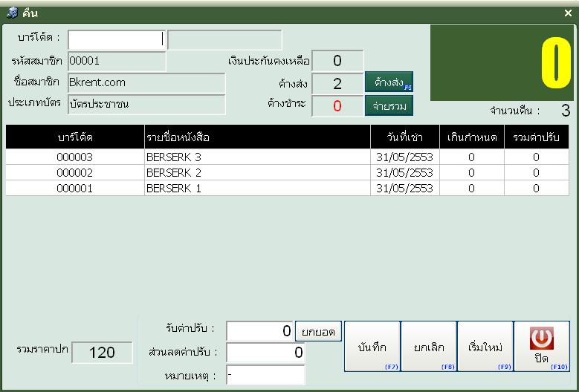Viewport: 579px width, 392px height.
Task: Click the วันที่เช่า column header
Action: 405,137
